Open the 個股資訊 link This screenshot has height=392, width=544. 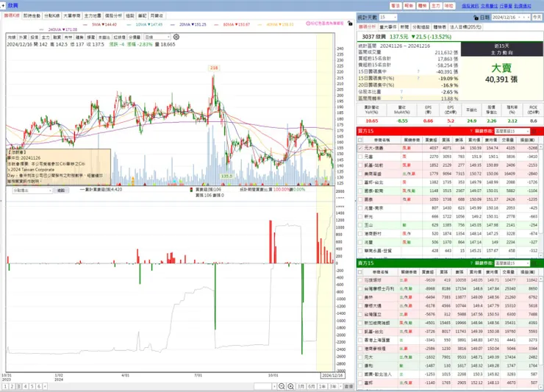pyautogui.click(x=470, y=6)
